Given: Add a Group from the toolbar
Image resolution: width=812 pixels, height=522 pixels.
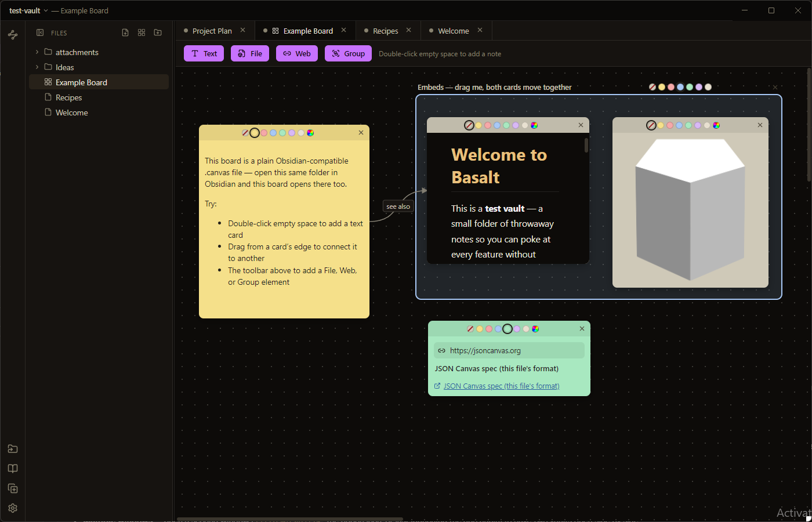Looking at the screenshot, I should click(x=348, y=53).
